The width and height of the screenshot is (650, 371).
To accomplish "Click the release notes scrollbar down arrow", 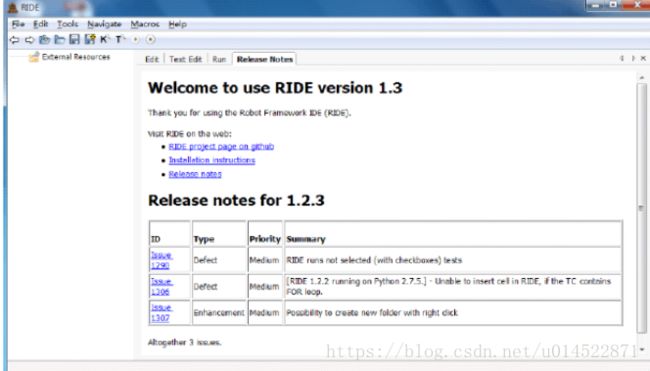I will [642, 349].
